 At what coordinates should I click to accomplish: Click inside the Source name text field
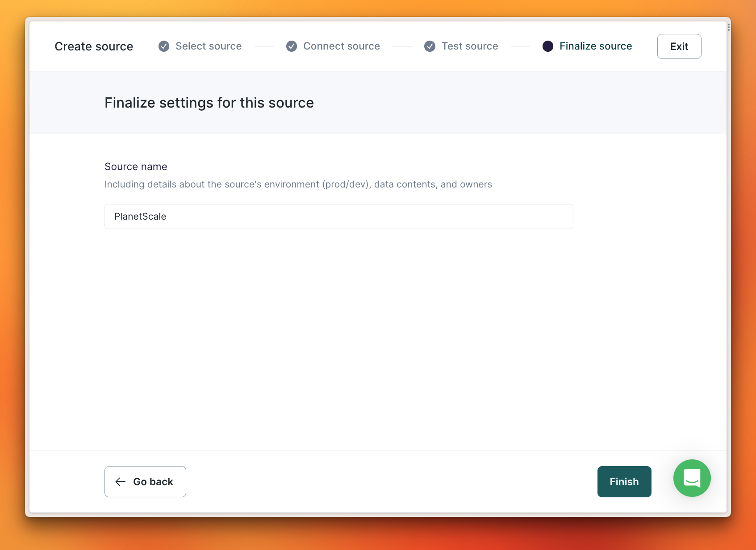pos(338,217)
